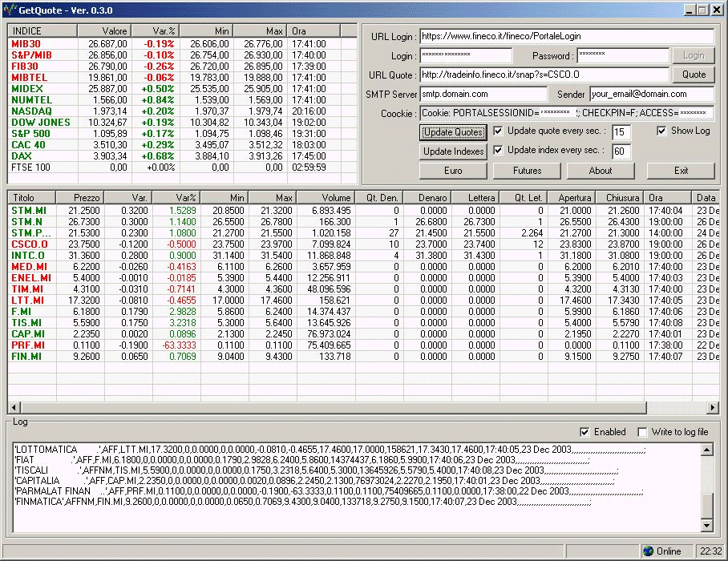The width and height of the screenshot is (728, 561).
Task: Click the Quote button beside URL Quote
Action: [x=694, y=75]
